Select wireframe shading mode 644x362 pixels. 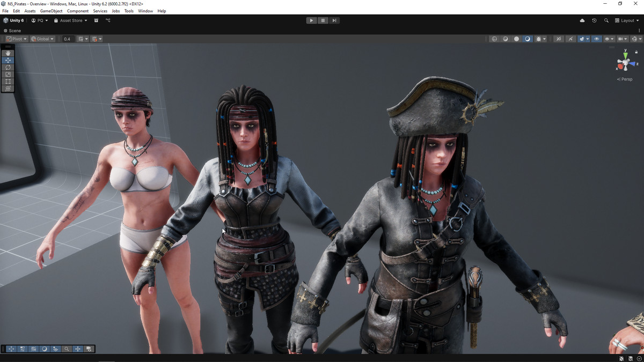click(x=494, y=39)
